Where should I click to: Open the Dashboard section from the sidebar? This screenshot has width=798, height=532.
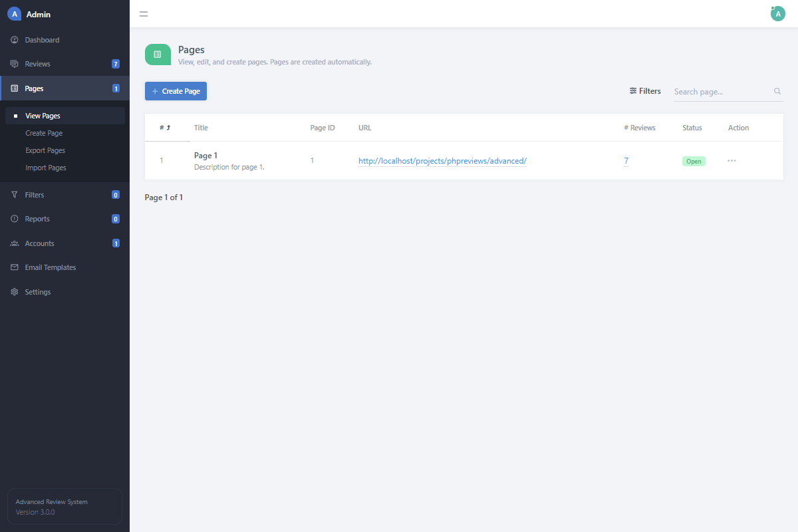coord(15,39)
